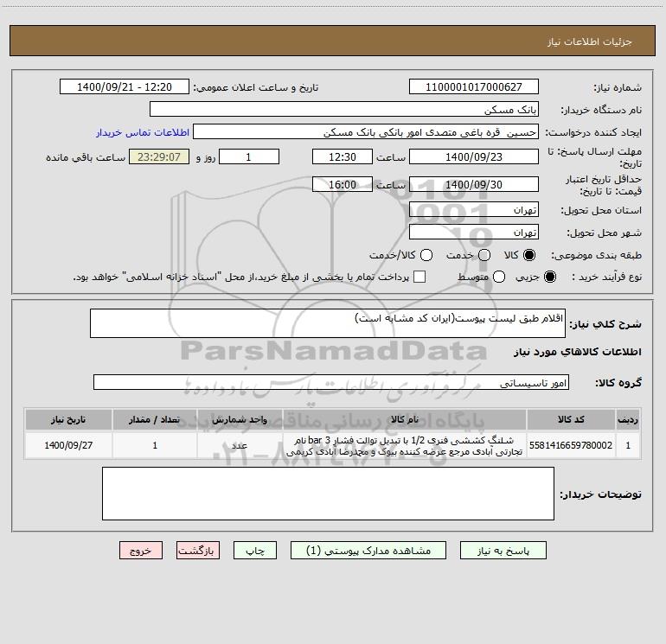Click the تاریخ نیاز column header
This screenshot has height=644, width=666.
point(68,419)
